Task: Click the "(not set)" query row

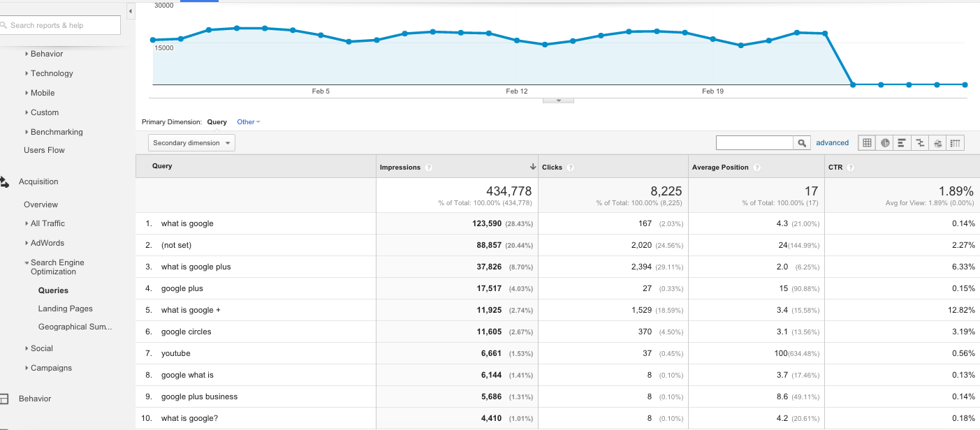Action: tap(176, 245)
